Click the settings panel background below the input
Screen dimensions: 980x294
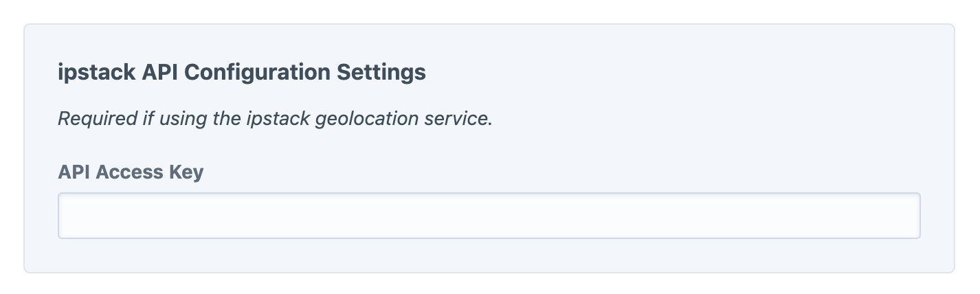tap(489, 256)
